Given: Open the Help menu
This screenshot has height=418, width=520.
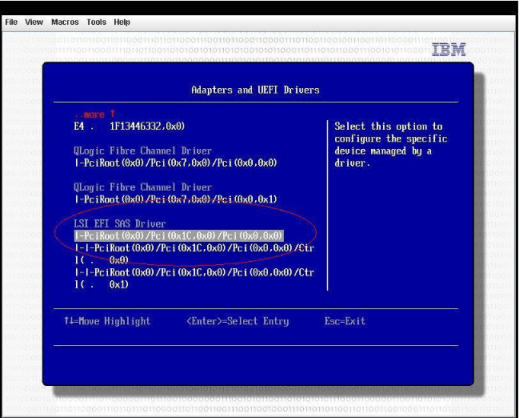Looking at the screenshot, I should pos(122,22).
